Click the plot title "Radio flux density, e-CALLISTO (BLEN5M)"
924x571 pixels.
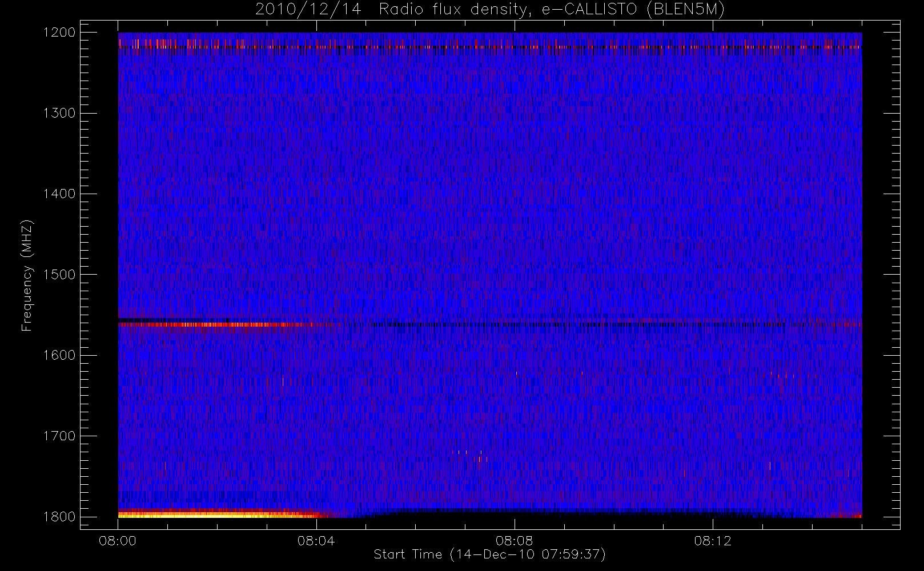tap(552, 10)
